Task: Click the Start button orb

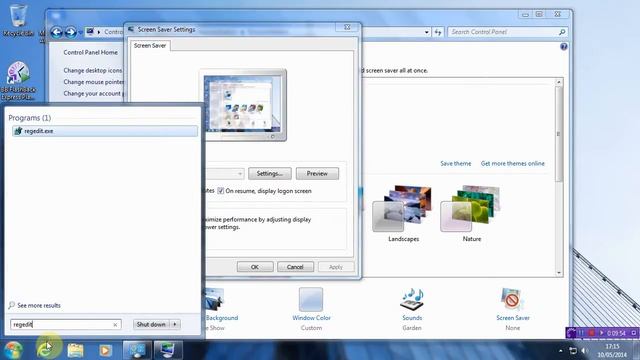Action: pos(13,350)
